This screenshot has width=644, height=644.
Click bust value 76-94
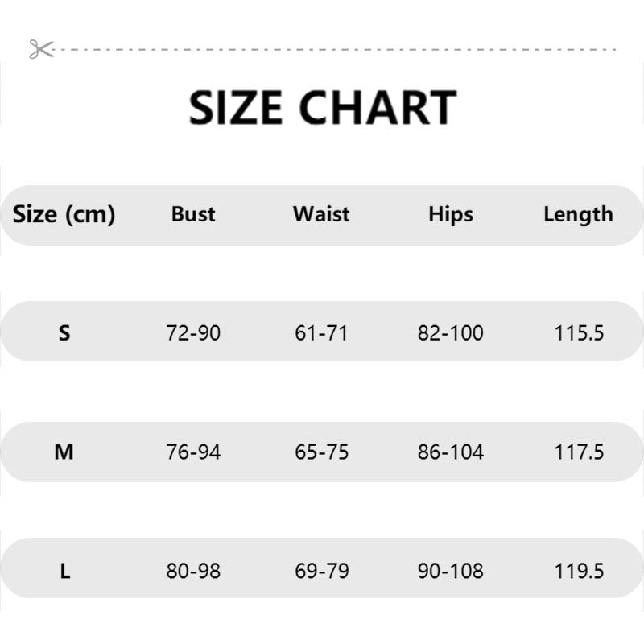coord(193,452)
